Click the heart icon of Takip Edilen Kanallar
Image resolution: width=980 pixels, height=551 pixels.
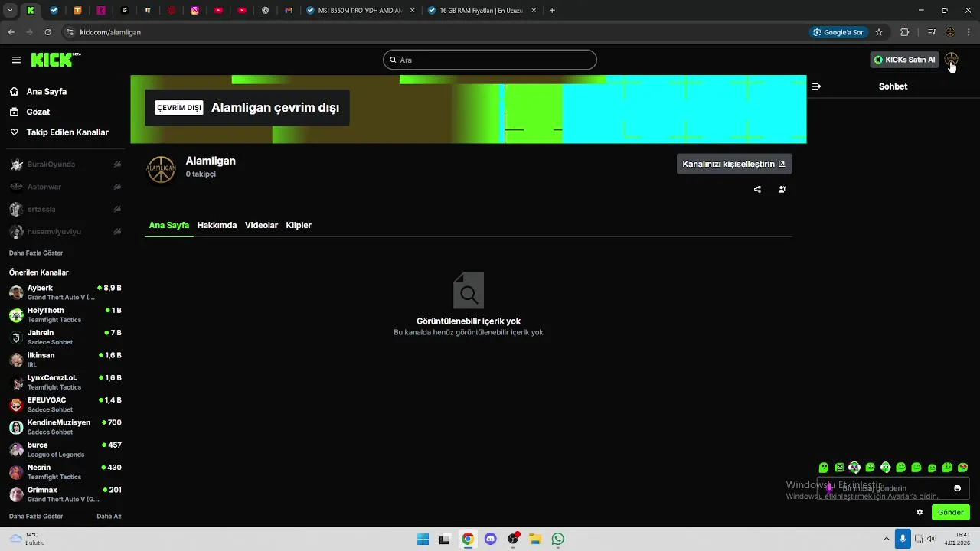14,132
